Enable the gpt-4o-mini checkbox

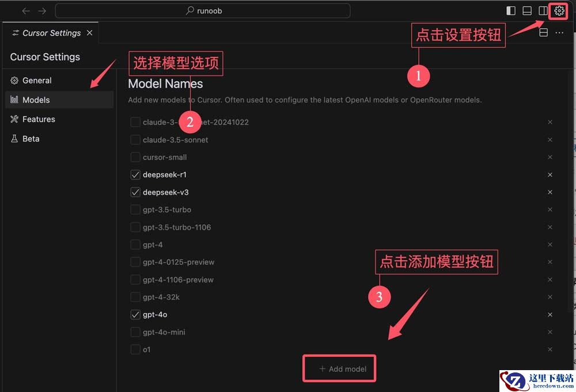pos(135,332)
